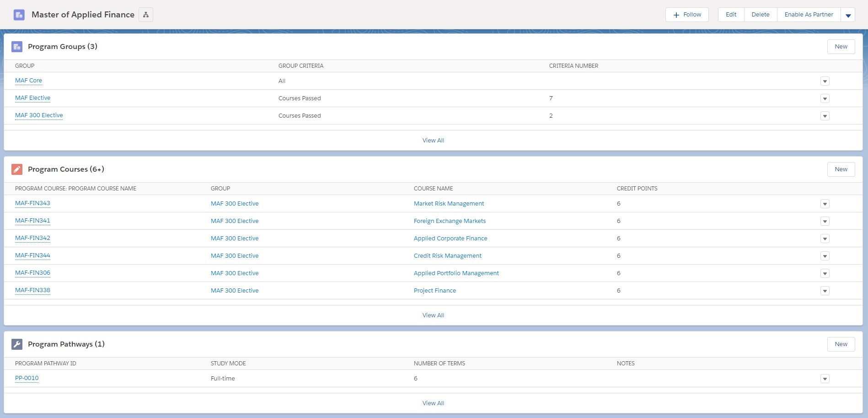The height and width of the screenshot is (418, 868).
Task: Show row menu for MAF-FIN343 course
Action: pyautogui.click(x=825, y=204)
